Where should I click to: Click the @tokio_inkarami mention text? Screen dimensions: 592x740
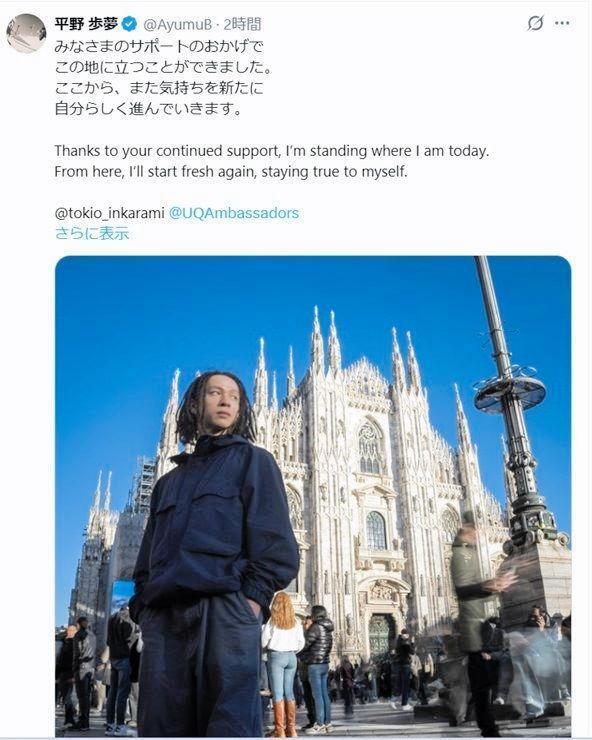pyautogui.click(x=109, y=213)
